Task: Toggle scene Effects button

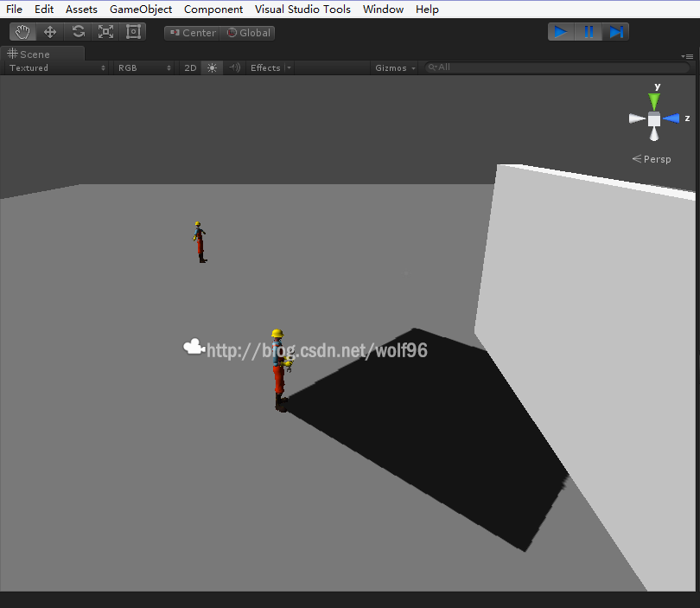Action: 265,68
